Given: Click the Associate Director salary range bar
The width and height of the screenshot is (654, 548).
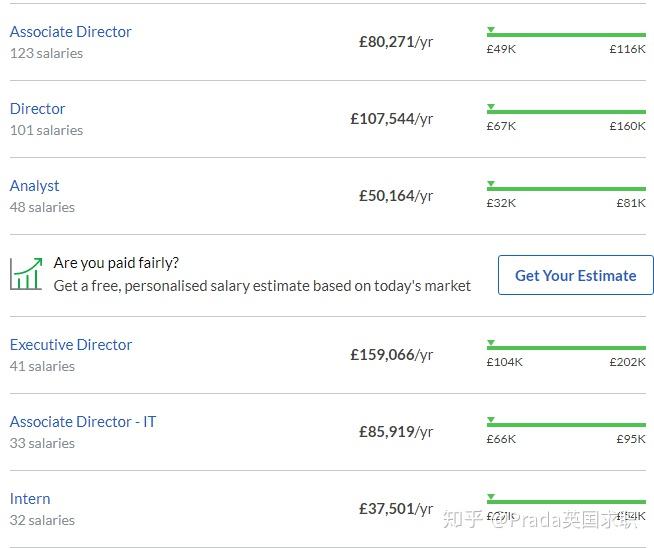Looking at the screenshot, I should click(x=566, y=35).
